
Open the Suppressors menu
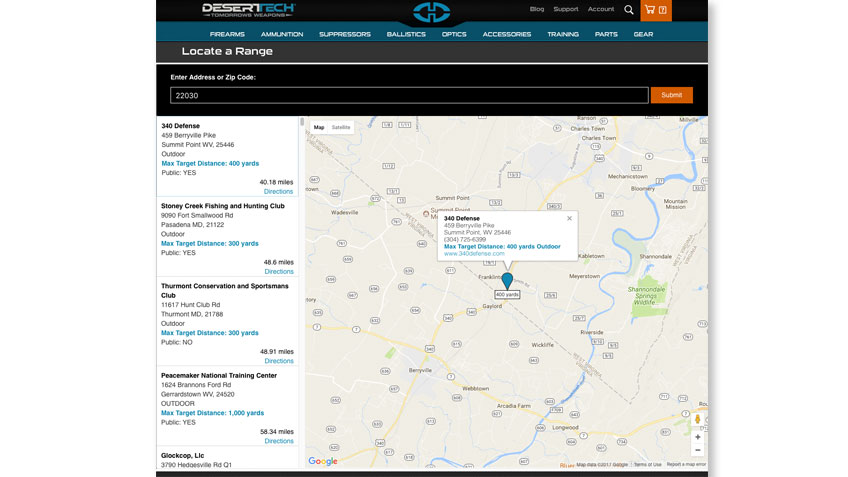344,34
